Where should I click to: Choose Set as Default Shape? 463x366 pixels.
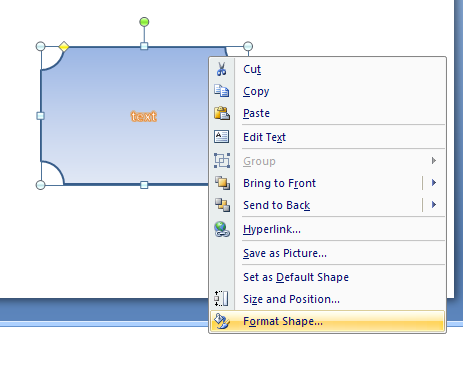click(327, 277)
